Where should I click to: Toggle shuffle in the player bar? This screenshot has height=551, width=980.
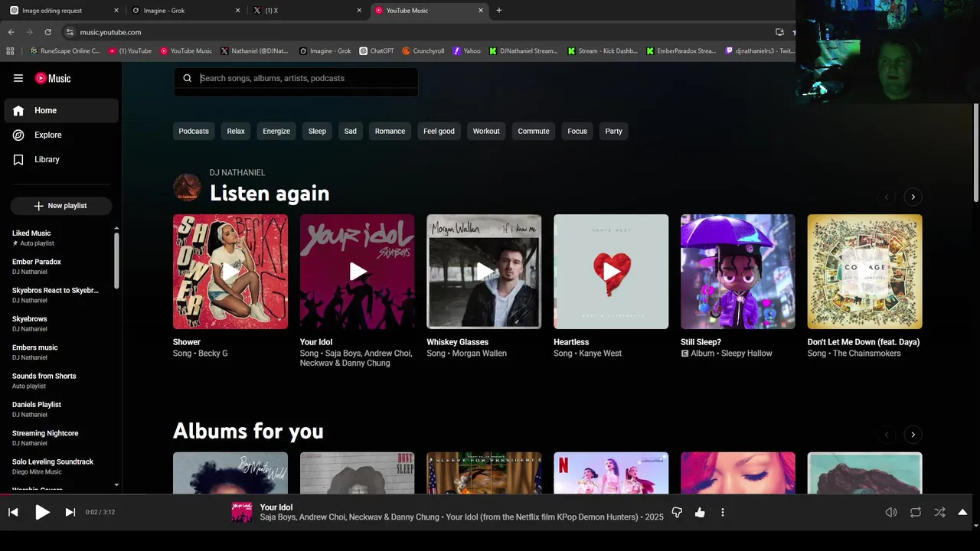coord(939,512)
